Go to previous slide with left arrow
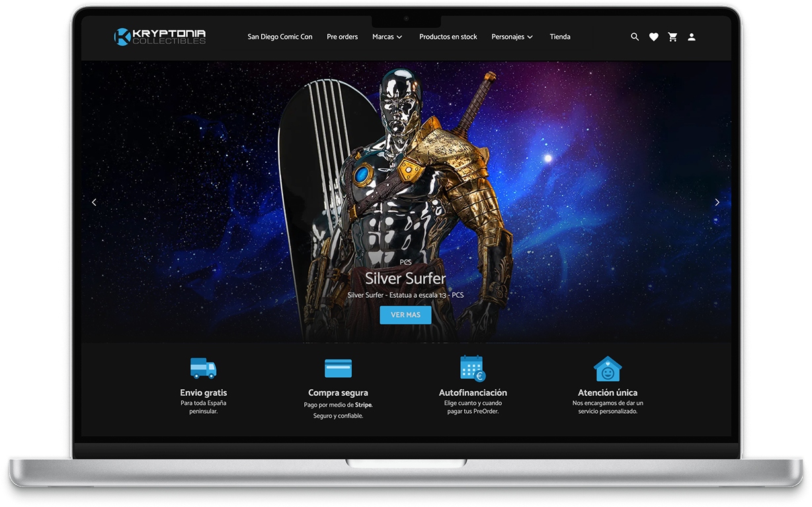The image size is (812, 507). [x=94, y=202]
